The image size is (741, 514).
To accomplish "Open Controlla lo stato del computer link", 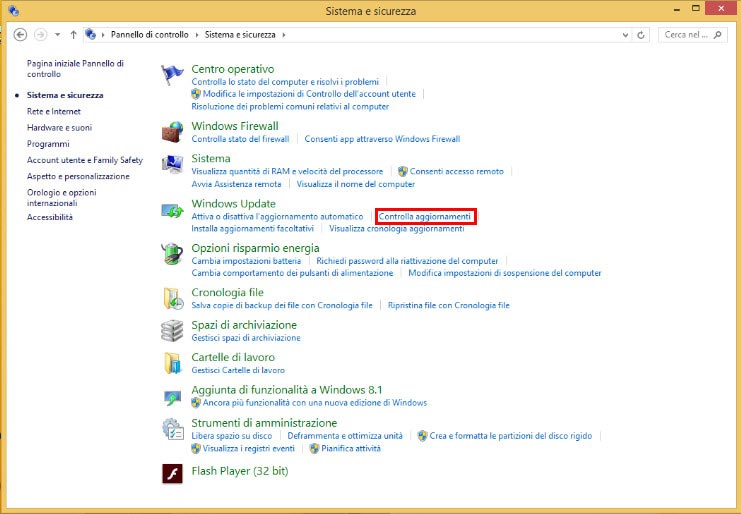I will tap(285, 82).
